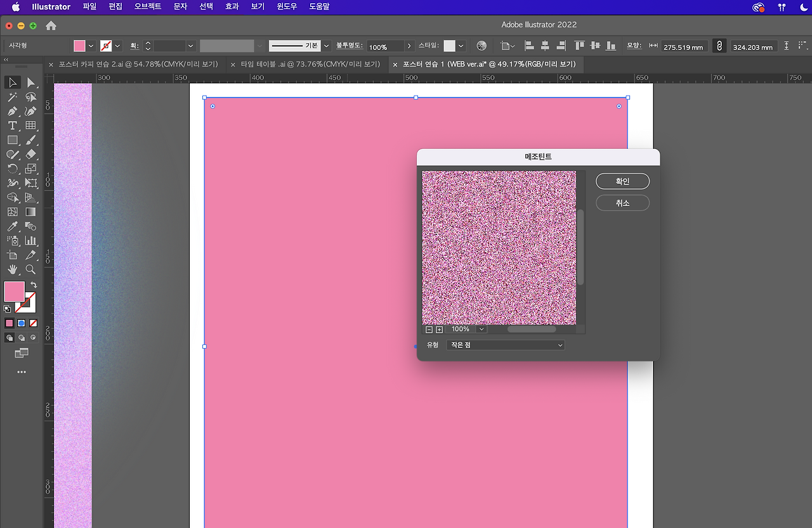Open the 파일 menu
The width and height of the screenshot is (812, 528).
(89, 7)
